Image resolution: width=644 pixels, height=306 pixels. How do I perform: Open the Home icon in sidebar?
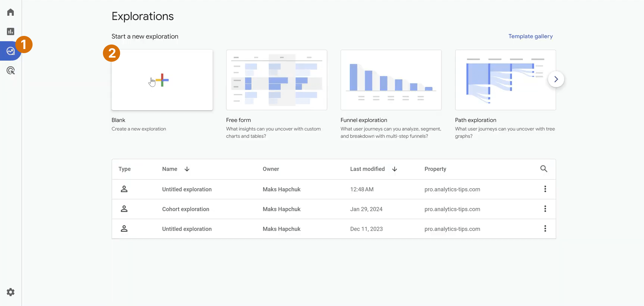(x=10, y=12)
